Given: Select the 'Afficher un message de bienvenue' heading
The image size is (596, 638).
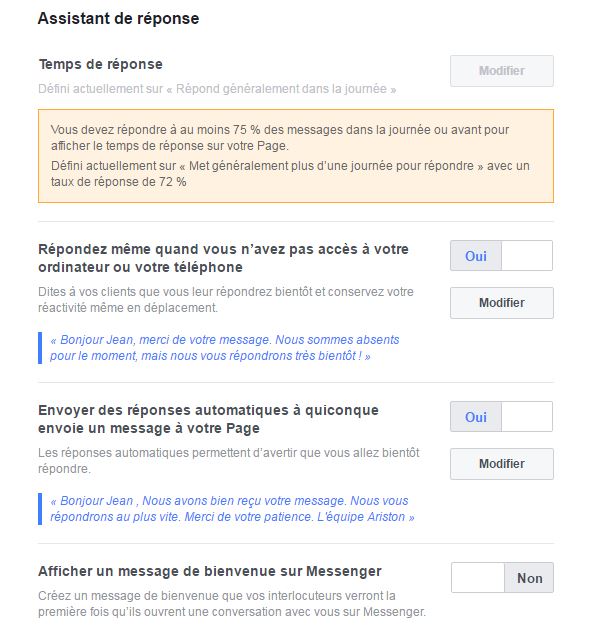Looking at the screenshot, I should pyautogui.click(x=210, y=571).
